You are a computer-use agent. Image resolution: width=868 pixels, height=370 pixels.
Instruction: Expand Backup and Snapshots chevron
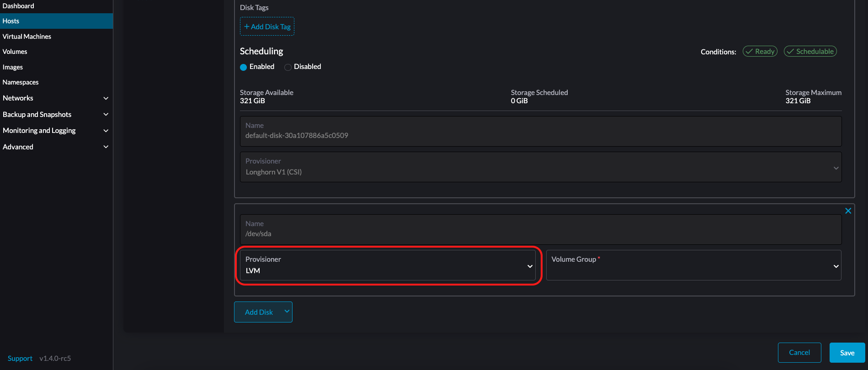click(106, 115)
